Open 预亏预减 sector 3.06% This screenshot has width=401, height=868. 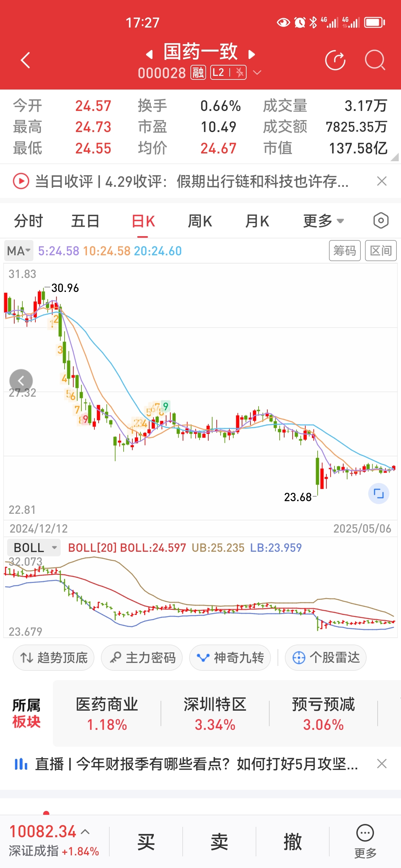click(323, 714)
